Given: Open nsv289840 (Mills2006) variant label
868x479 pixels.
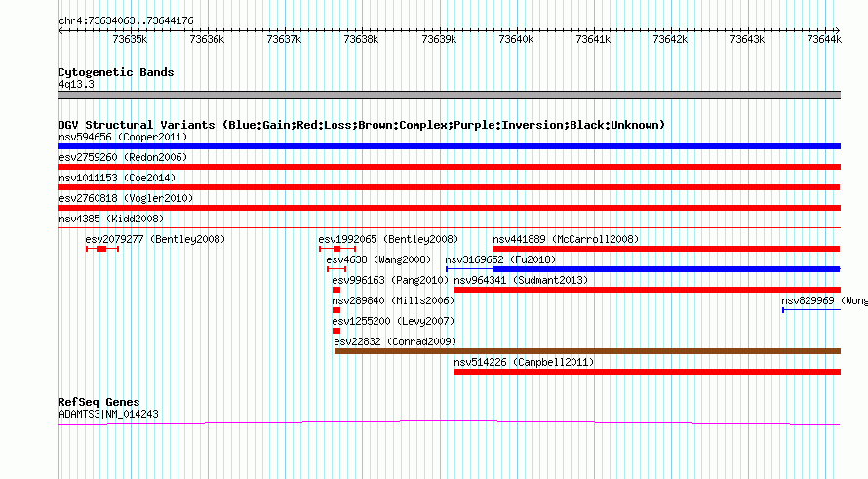Looking at the screenshot, I should point(393,300).
